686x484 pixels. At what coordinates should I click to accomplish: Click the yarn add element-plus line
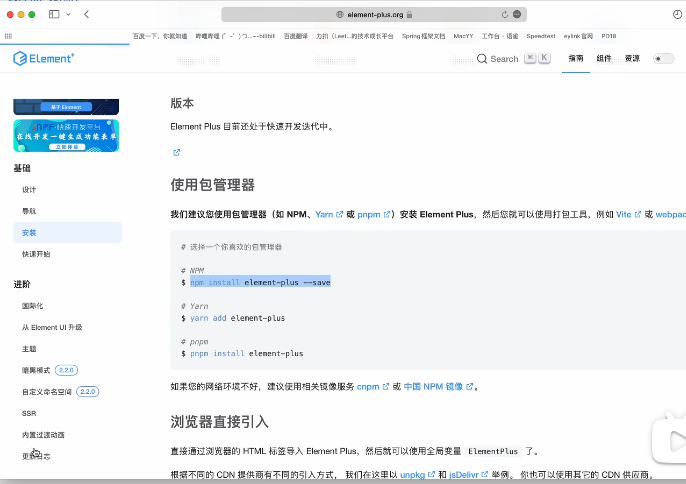coord(238,318)
